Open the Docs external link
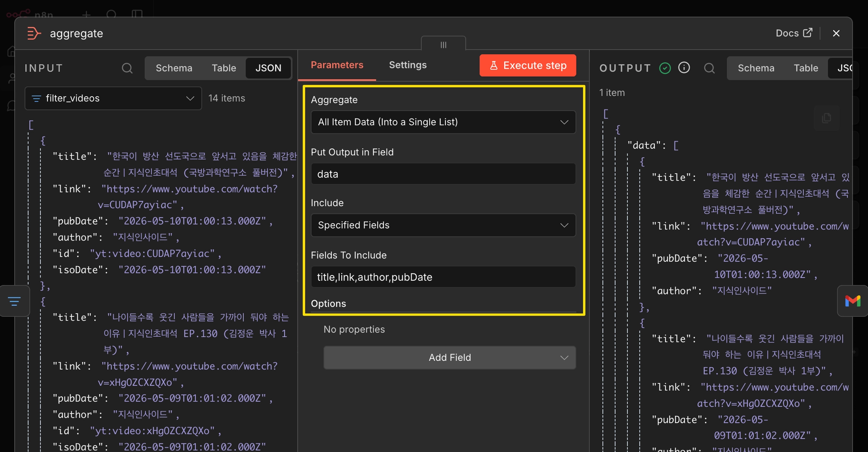 tap(794, 33)
